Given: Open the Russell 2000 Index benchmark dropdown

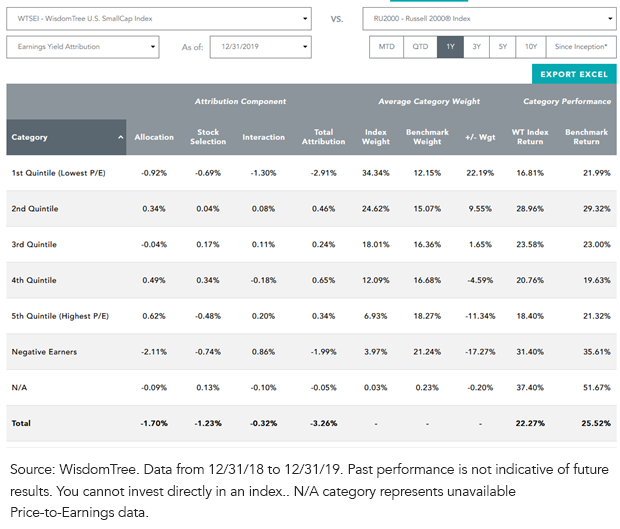Looking at the screenshot, I should click(489, 19).
